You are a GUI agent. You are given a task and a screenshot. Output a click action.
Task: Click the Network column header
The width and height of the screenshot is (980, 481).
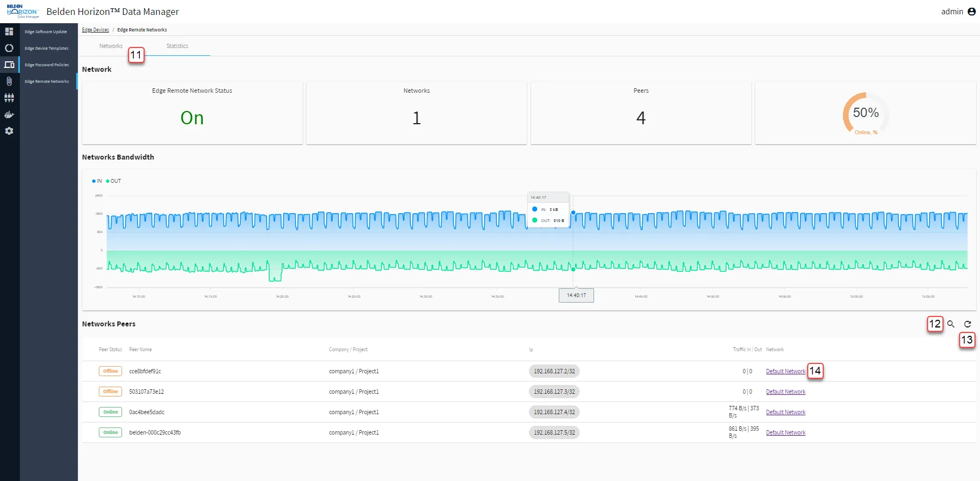tap(775, 350)
